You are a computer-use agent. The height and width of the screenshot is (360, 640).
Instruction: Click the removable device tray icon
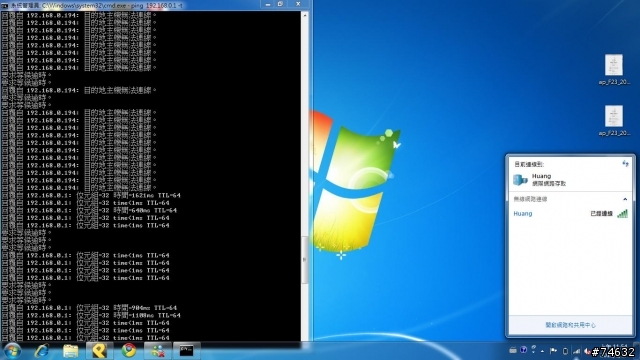[565, 351]
